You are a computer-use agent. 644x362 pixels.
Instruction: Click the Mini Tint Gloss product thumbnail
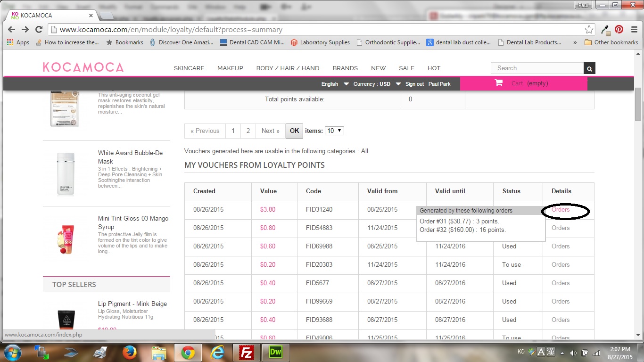click(66, 239)
